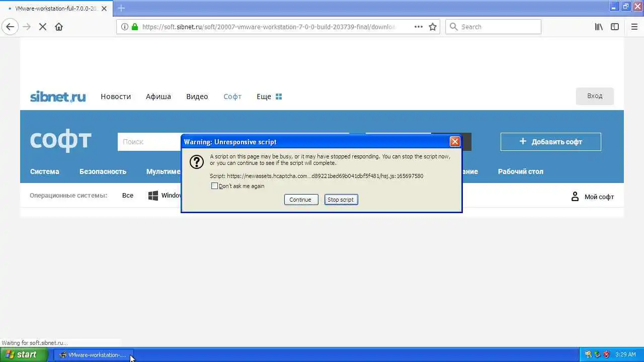Click the Добавить софт button
This screenshot has width=644, height=362.
pos(551,142)
